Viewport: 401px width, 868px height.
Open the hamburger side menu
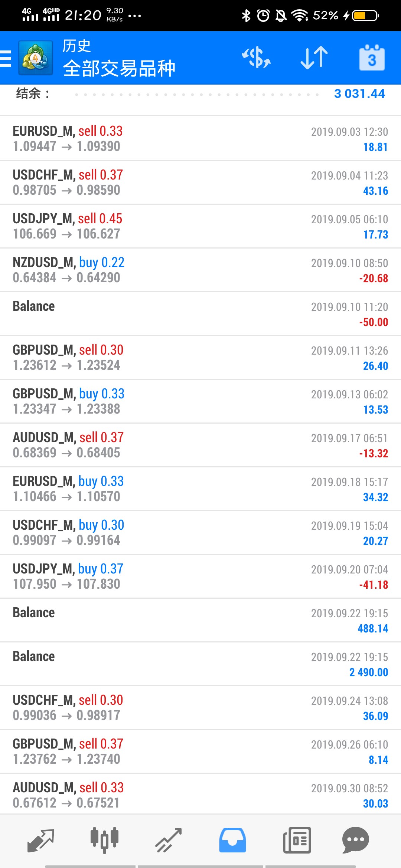pyautogui.click(x=6, y=58)
